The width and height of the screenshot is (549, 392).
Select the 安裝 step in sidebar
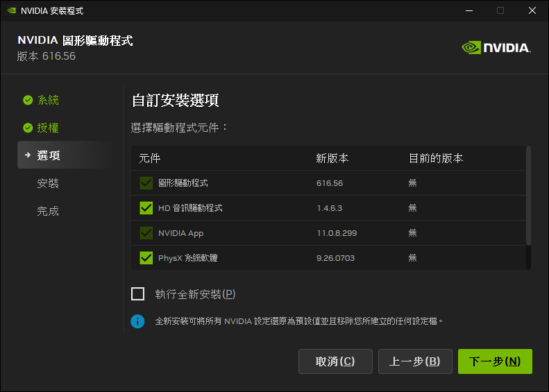48,183
